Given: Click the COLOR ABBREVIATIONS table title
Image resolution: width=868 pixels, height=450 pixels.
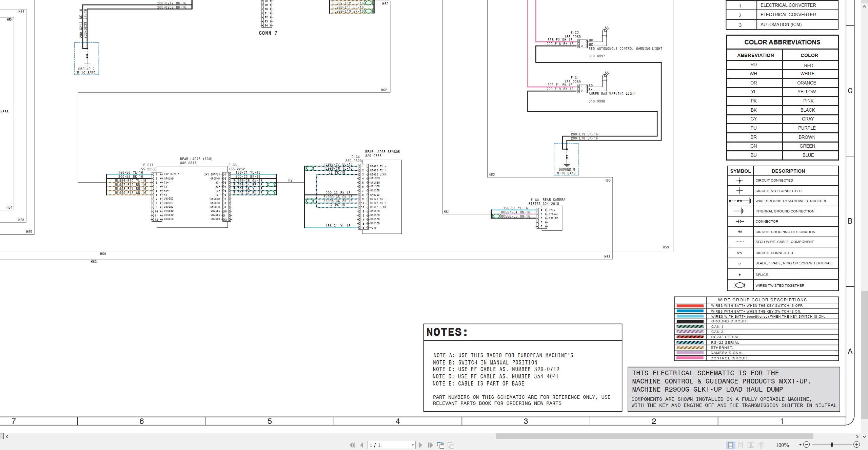Looking at the screenshot, I should coord(782,42).
